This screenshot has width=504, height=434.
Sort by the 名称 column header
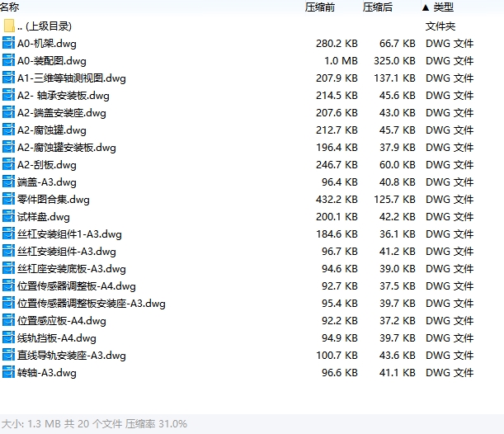pyautogui.click(x=10, y=7)
